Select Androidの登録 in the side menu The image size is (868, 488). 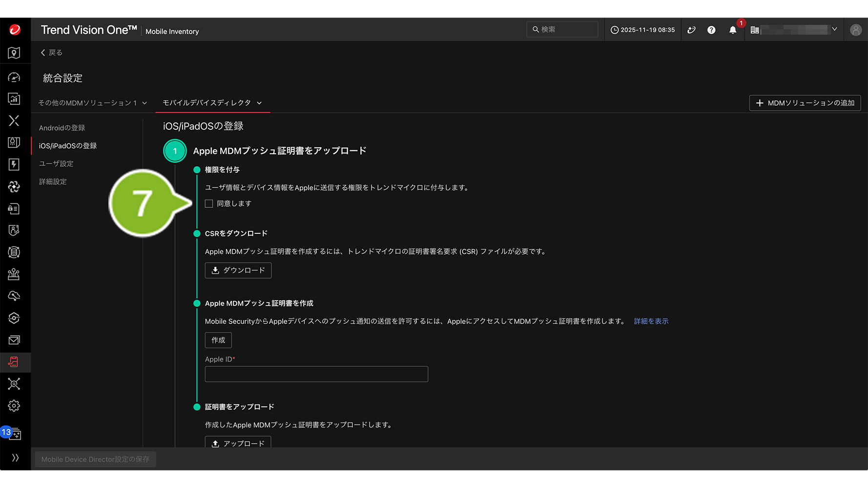click(x=62, y=128)
